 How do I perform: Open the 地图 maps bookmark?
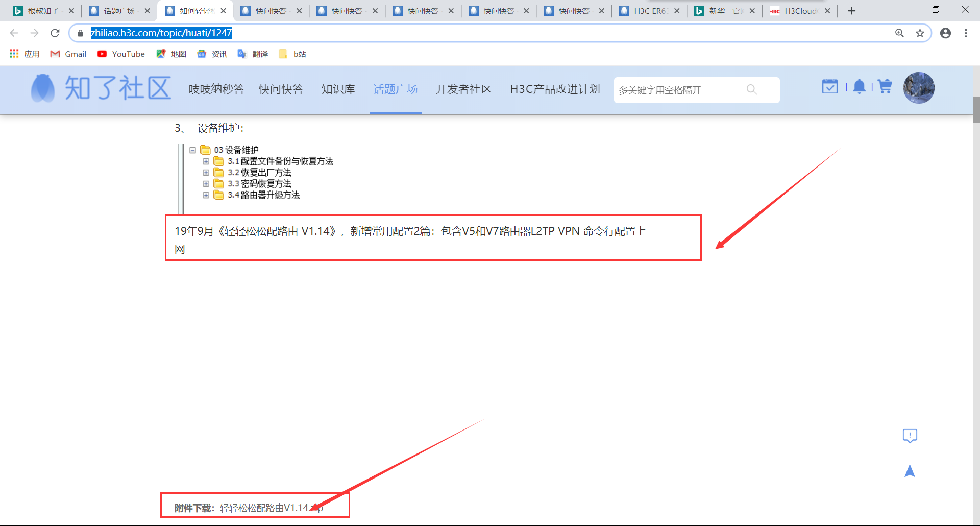point(171,54)
